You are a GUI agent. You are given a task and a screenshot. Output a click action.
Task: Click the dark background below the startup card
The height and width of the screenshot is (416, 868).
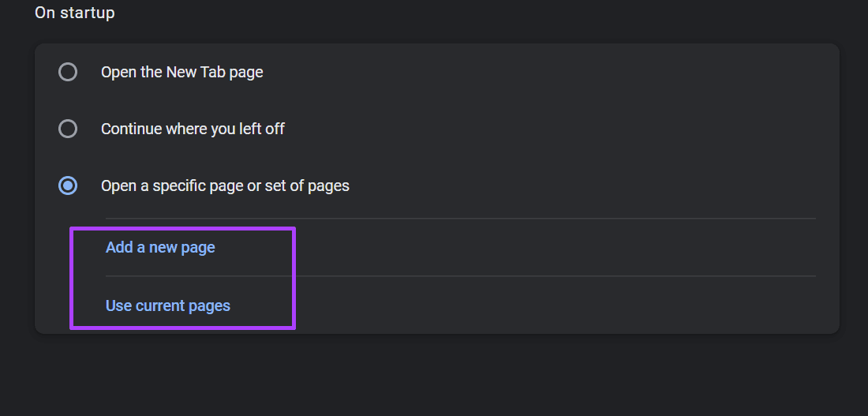pos(434,377)
